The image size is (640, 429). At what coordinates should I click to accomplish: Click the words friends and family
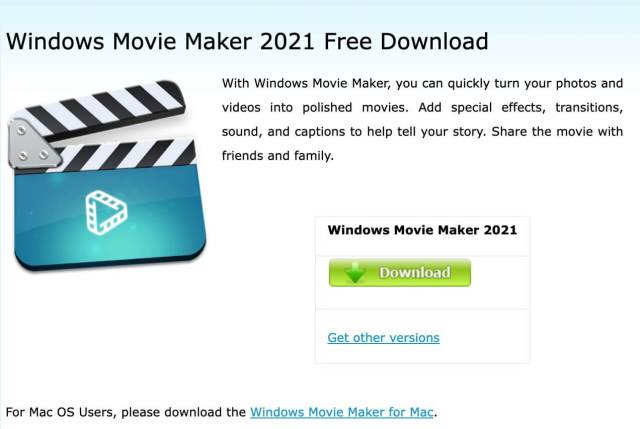point(278,156)
